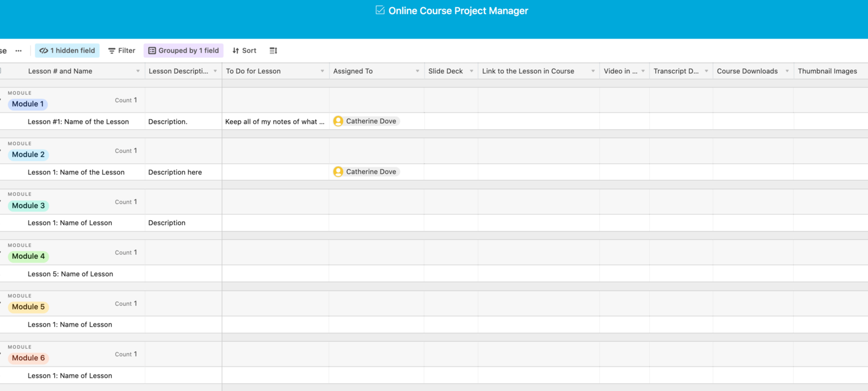Open Lesson # and Name column dropdown
The width and height of the screenshot is (868, 391).
pyautogui.click(x=138, y=71)
